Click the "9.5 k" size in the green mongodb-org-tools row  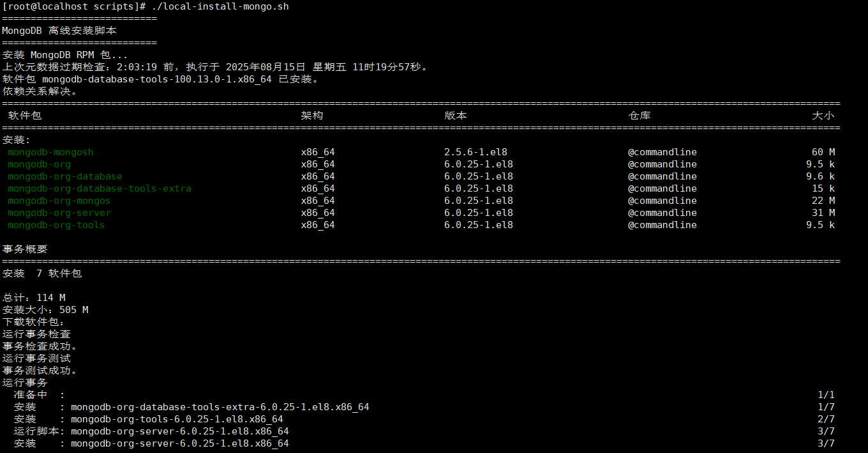pos(821,225)
